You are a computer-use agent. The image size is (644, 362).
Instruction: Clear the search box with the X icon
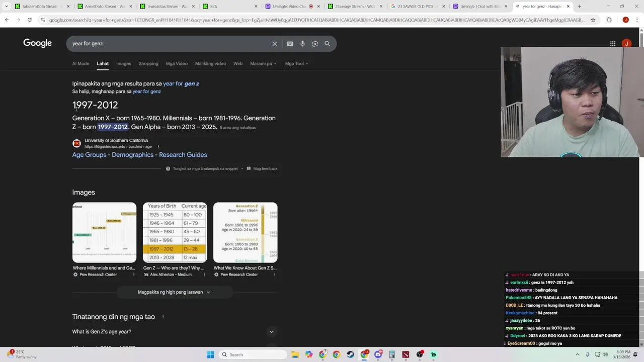pos(275,44)
